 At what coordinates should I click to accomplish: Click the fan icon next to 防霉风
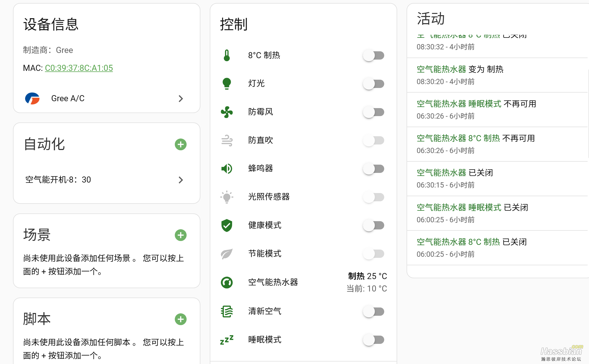[x=226, y=112]
